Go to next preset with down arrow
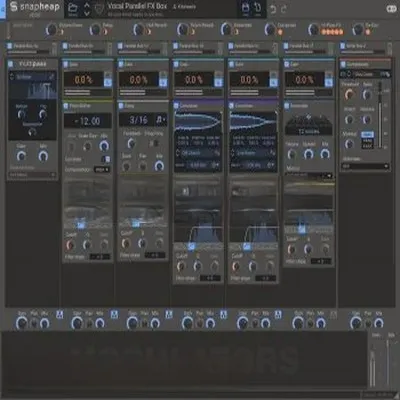 [87, 13]
